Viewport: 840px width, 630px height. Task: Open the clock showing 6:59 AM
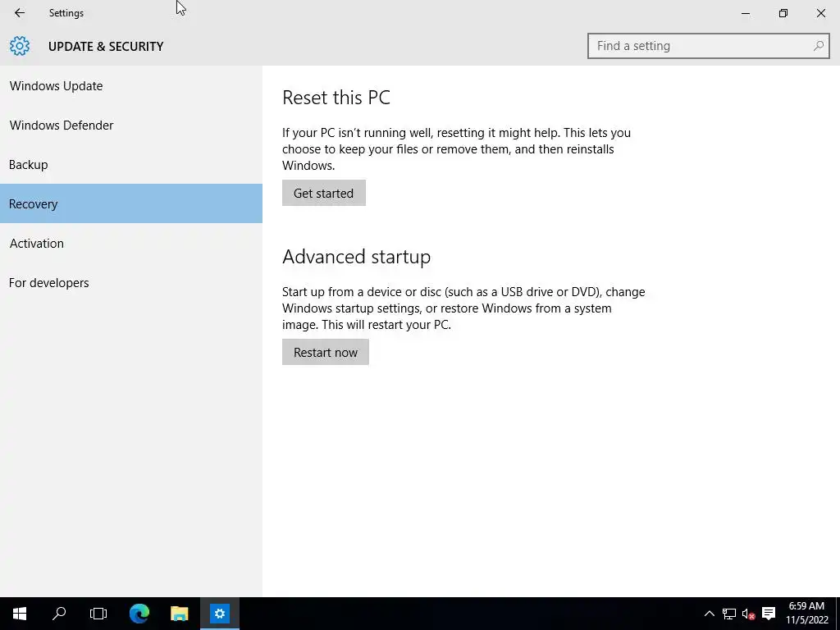[x=807, y=614]
